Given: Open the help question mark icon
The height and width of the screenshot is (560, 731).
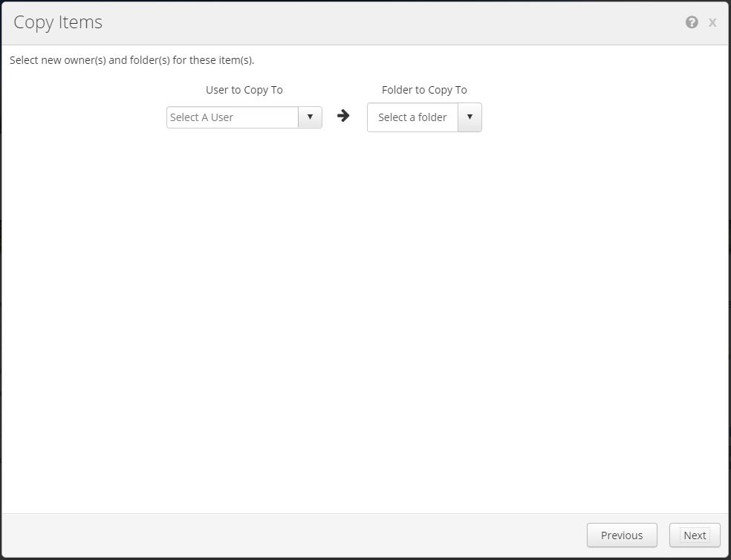Looking at the screenshot, I should click(692, 22).
